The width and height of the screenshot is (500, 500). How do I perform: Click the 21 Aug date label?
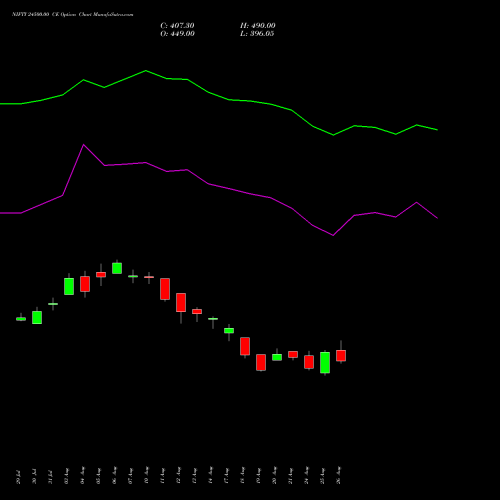pyautogui.click(x=290, y=476)
